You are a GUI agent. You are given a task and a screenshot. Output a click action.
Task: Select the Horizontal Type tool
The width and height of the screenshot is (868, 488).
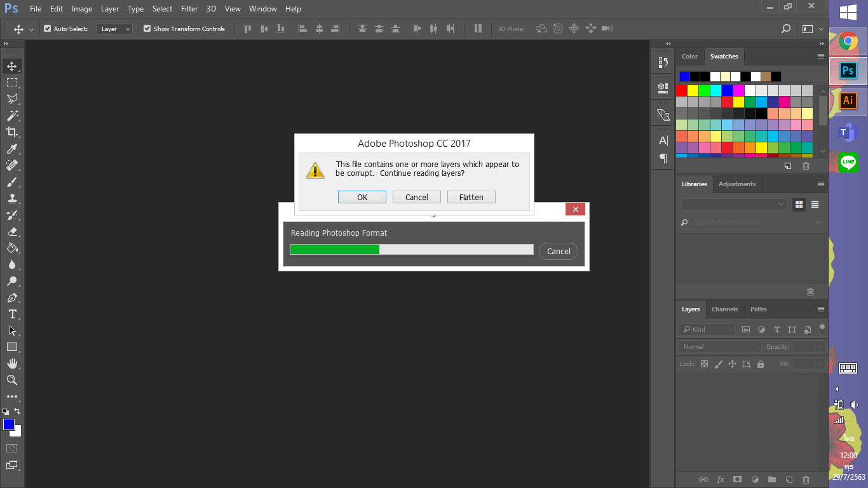tap(12, 314)
